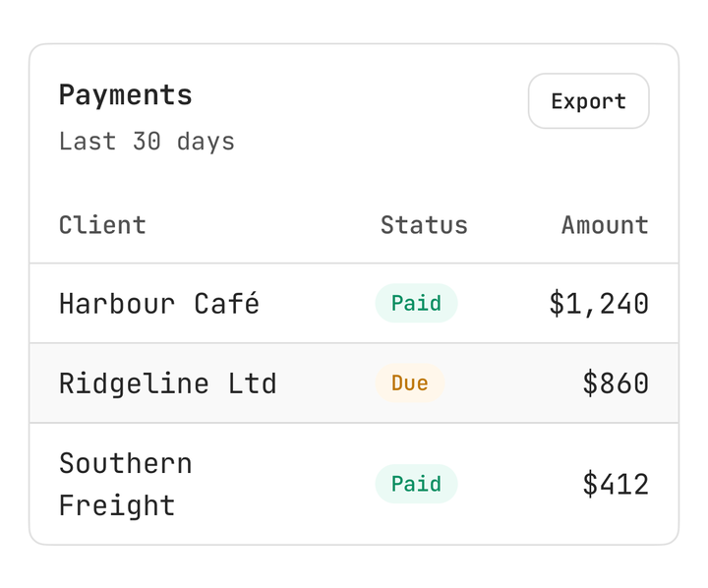The image size is (708, 588).
Task: Select the Harbour Café client name
Action: (x=159, y=304)
